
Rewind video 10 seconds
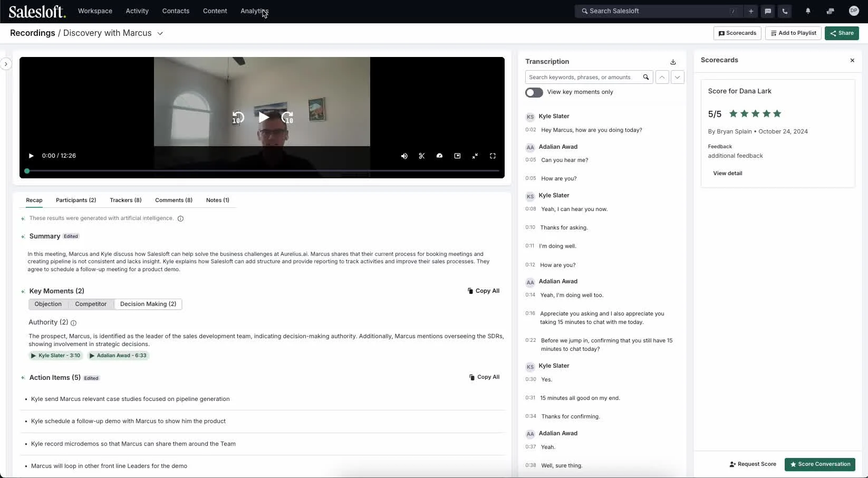[238, 118]
